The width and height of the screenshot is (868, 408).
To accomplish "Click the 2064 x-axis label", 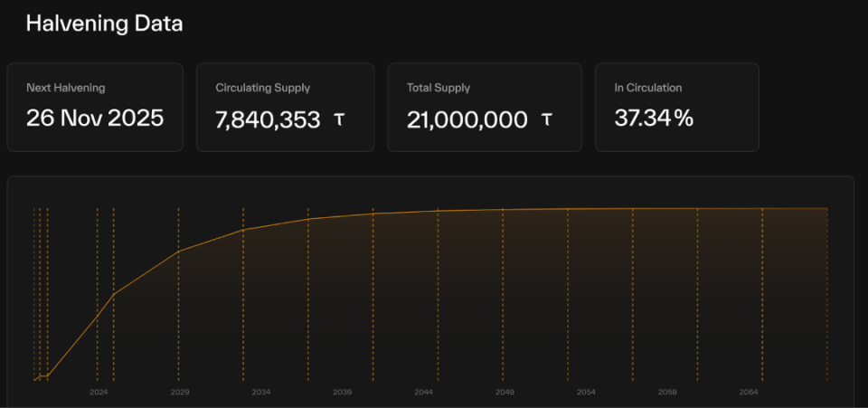I will [749, 392].
